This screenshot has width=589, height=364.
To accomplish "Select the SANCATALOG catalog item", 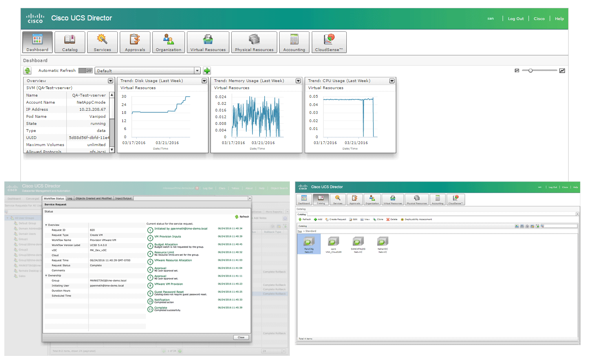I will coord(358,245).
